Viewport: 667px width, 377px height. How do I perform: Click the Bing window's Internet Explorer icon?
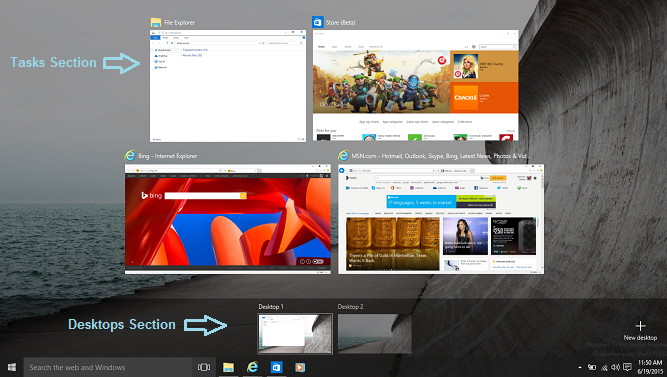(x=130, y=156)
